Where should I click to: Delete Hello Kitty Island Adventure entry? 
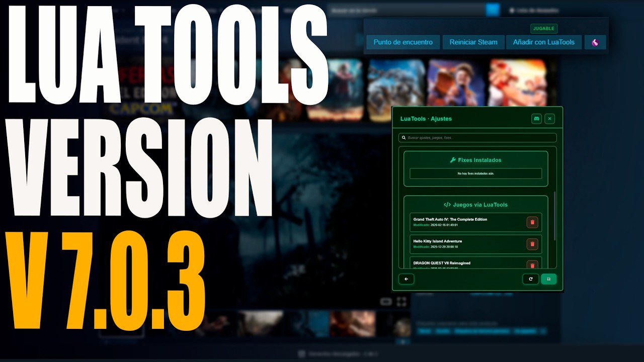point(532,244)
